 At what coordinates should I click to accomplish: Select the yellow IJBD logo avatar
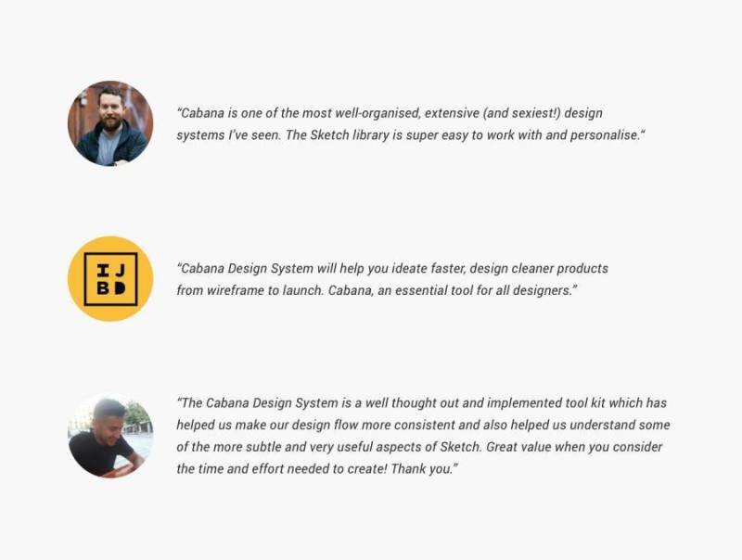110,279
